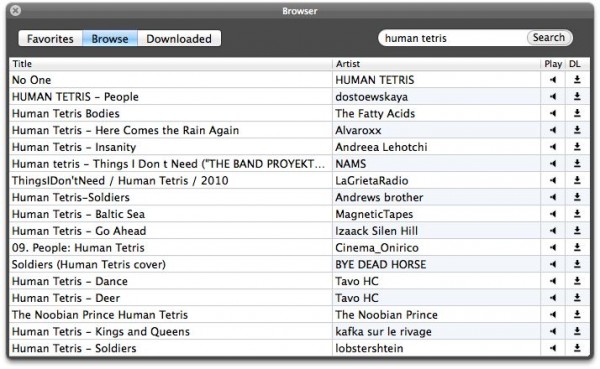The image size is (600, 369).
Task: Open the Downloaded tab
Action: [x=179, y=38]
